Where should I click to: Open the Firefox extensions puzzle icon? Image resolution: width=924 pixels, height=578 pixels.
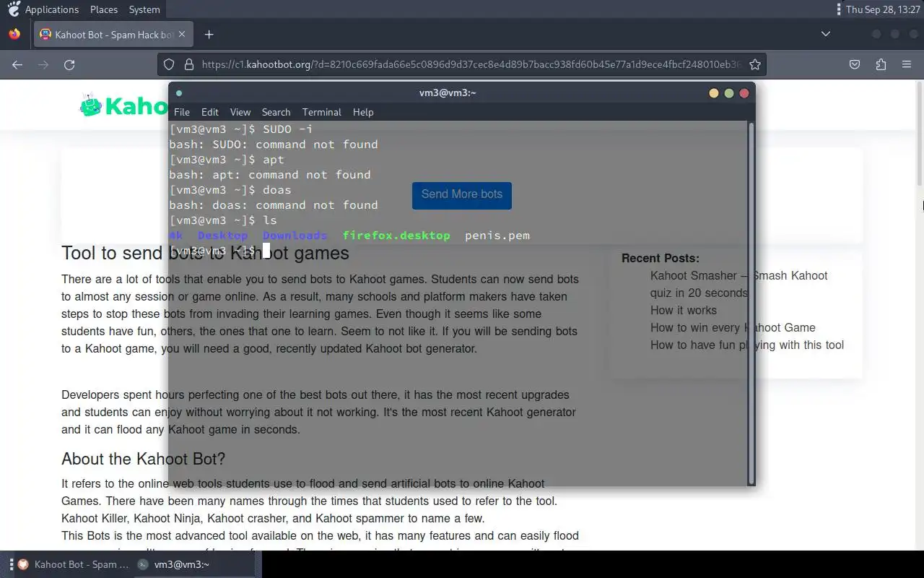[881, 64]
